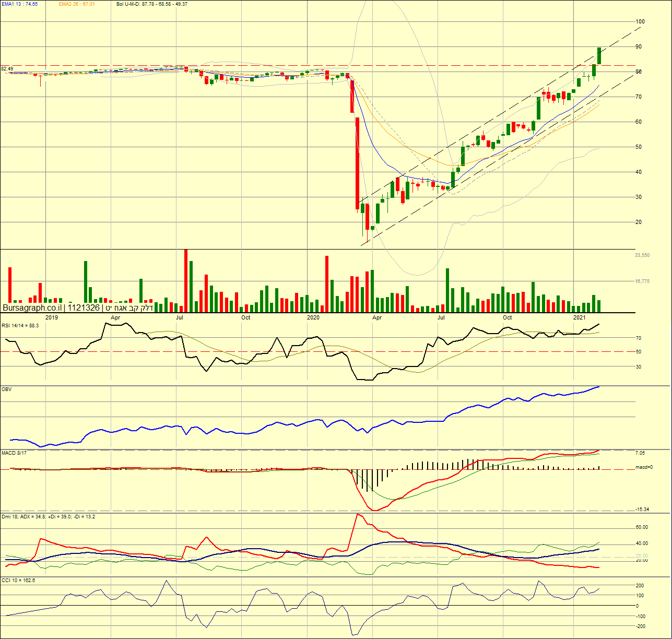Click the "82.49" price level label
Image resolution: width=672 pixels, height=639 pixels.
point(7,69)
